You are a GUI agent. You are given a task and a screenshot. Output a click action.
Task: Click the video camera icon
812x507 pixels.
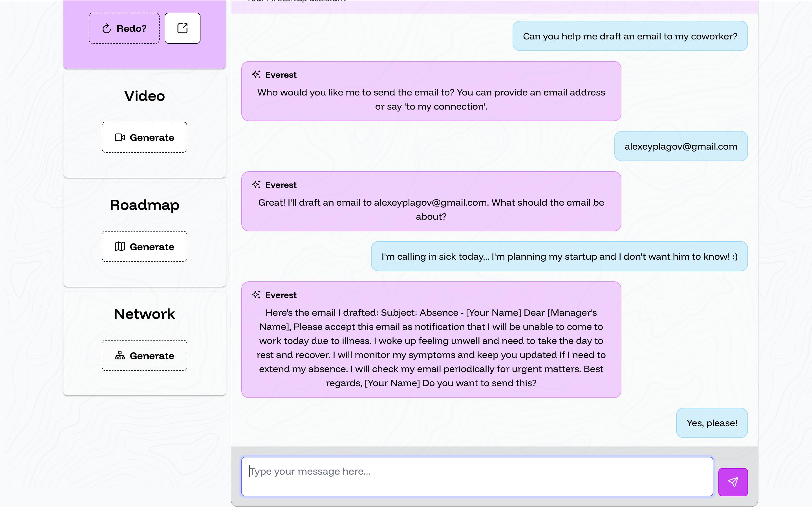(120, 137)
